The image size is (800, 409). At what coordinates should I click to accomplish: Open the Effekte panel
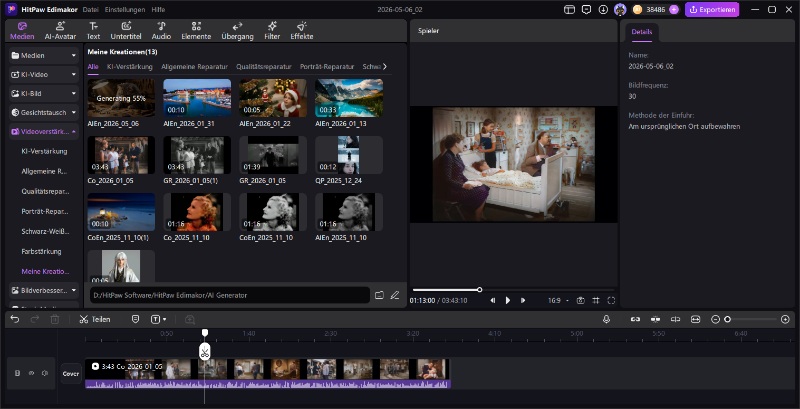pos(302,31)
